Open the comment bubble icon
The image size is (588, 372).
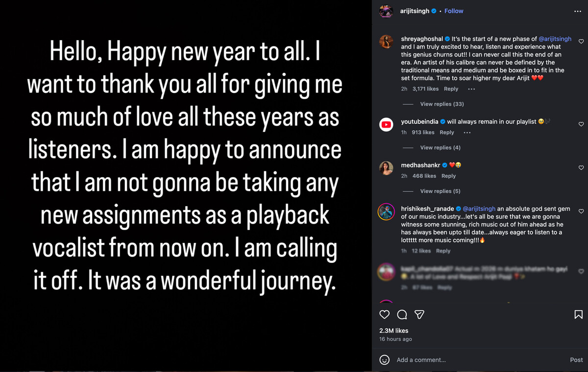click(x=402, y=314)
